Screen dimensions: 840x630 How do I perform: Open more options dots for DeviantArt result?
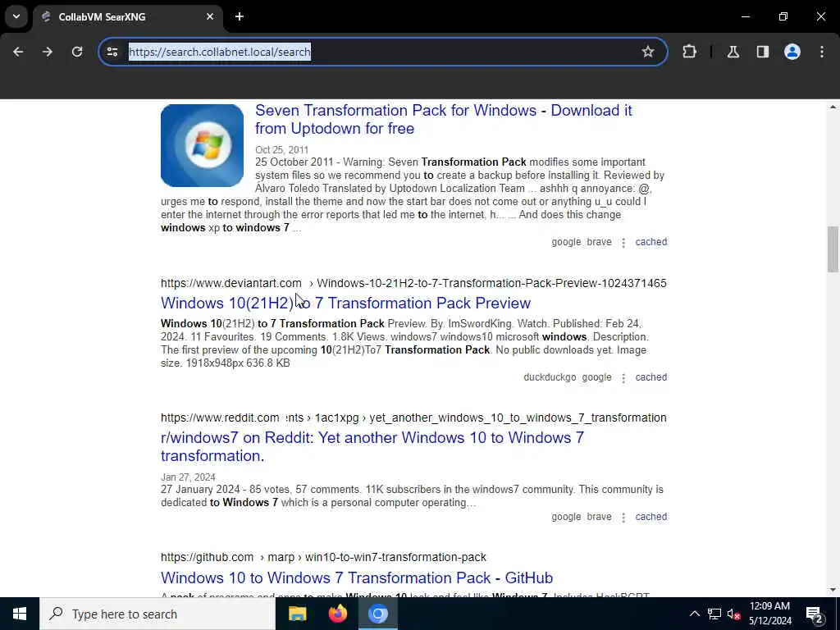(x=623, y=378)
